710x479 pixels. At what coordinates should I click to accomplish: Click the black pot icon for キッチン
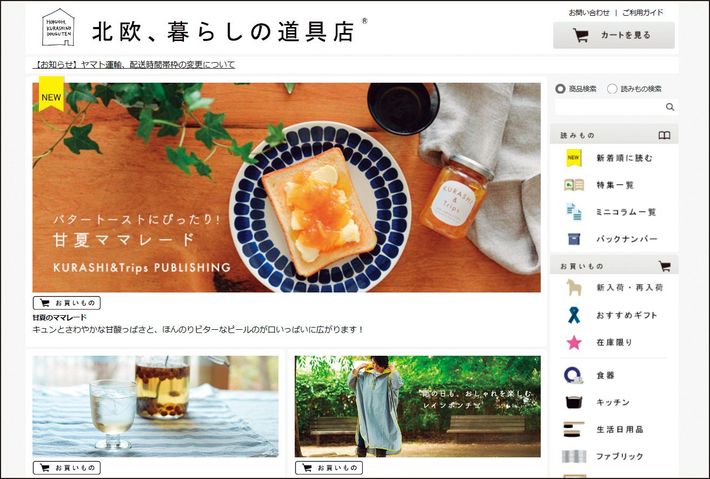(x=574, y=402)
